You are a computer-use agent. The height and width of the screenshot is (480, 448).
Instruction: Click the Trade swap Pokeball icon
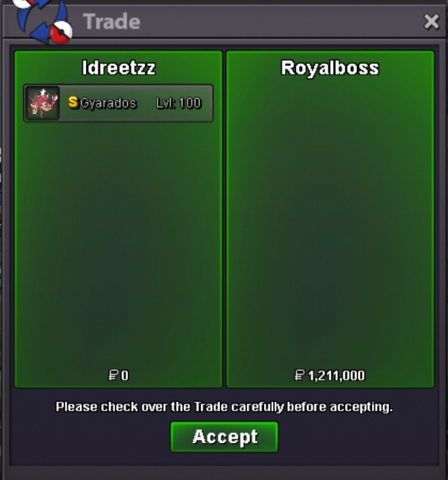point(42,21)
